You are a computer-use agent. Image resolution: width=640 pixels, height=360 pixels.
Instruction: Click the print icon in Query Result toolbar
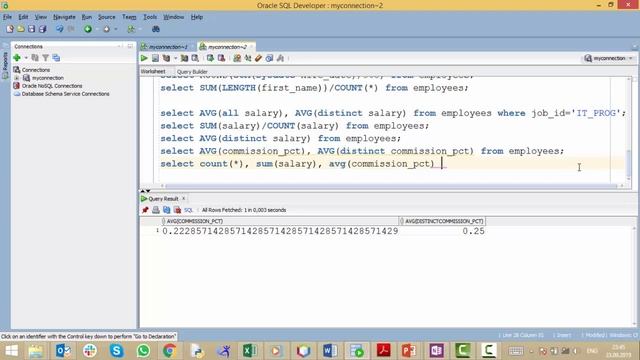tap(156, 210)
